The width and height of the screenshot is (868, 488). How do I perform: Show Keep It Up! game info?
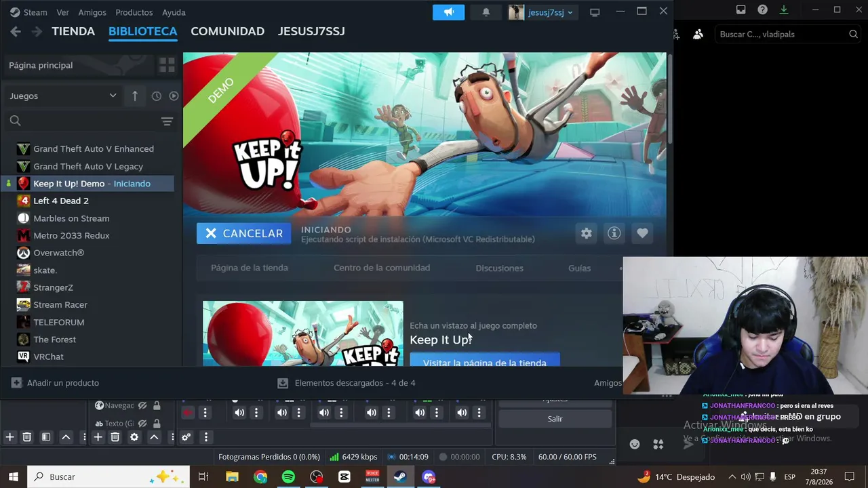(x=614, y=234)
